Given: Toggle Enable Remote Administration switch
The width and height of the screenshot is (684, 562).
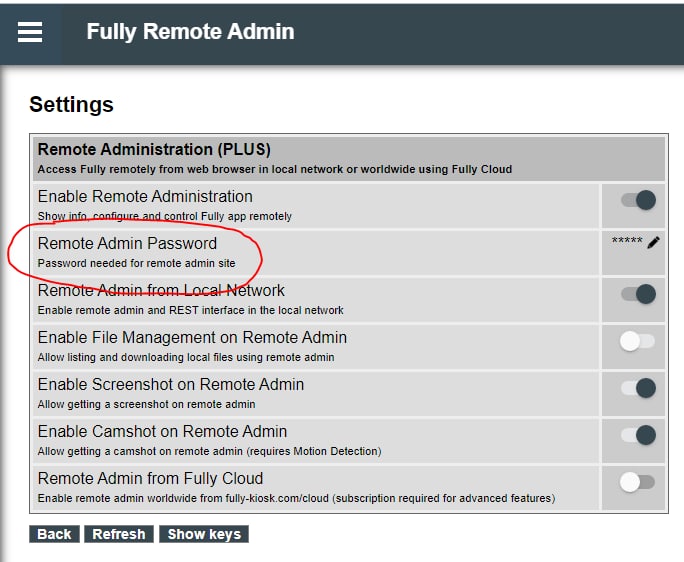Looking at the screenshot, I should (x=638, y=200).
